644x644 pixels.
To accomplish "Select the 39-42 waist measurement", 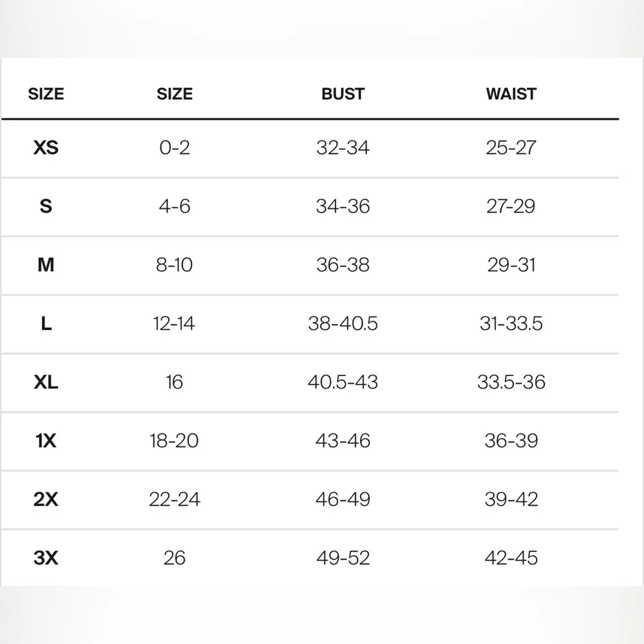I will pyautogui.click(x=511, y=499).
